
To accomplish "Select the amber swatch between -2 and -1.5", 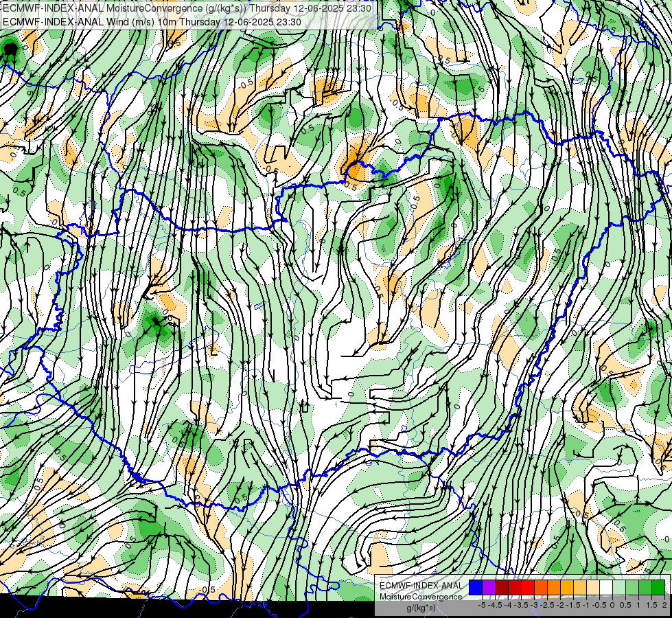I will point(567,587).
